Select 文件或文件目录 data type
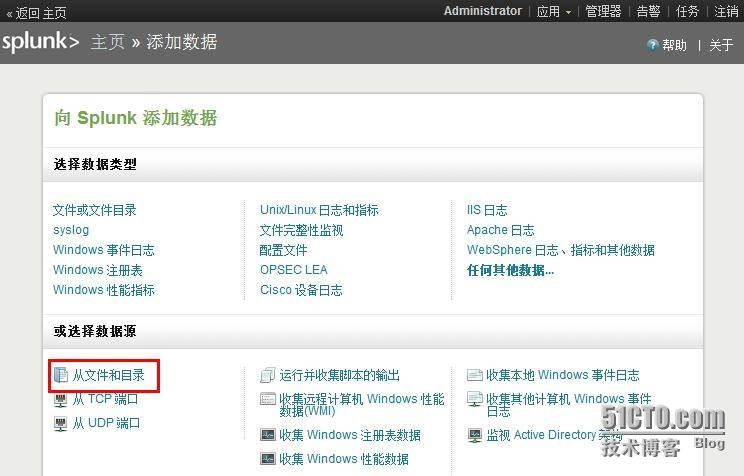 pos(94,210)
